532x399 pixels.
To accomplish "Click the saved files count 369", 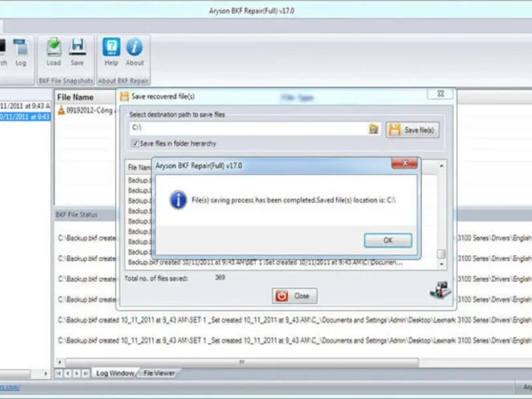I will [x=220, y=277].
